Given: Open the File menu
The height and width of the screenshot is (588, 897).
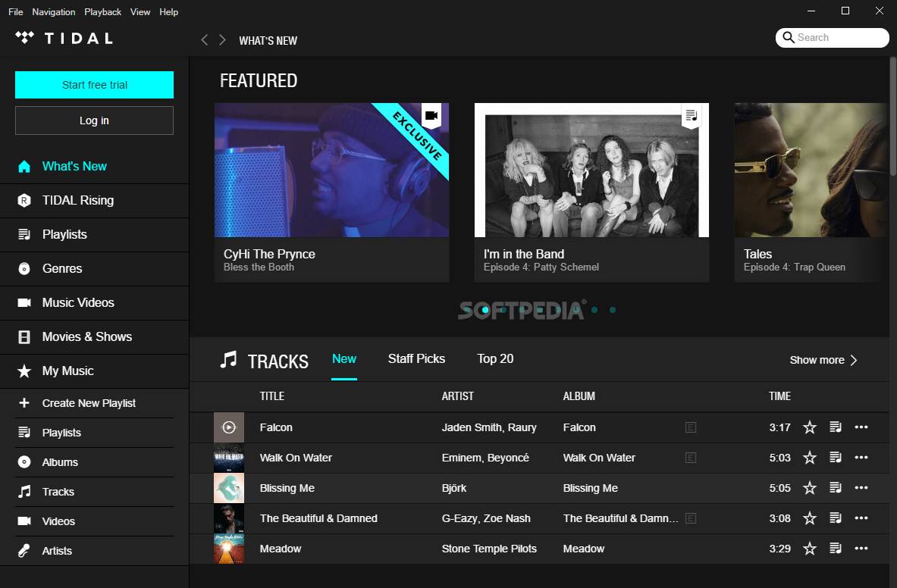Looking at the screenshot, I should coord(15,11).
